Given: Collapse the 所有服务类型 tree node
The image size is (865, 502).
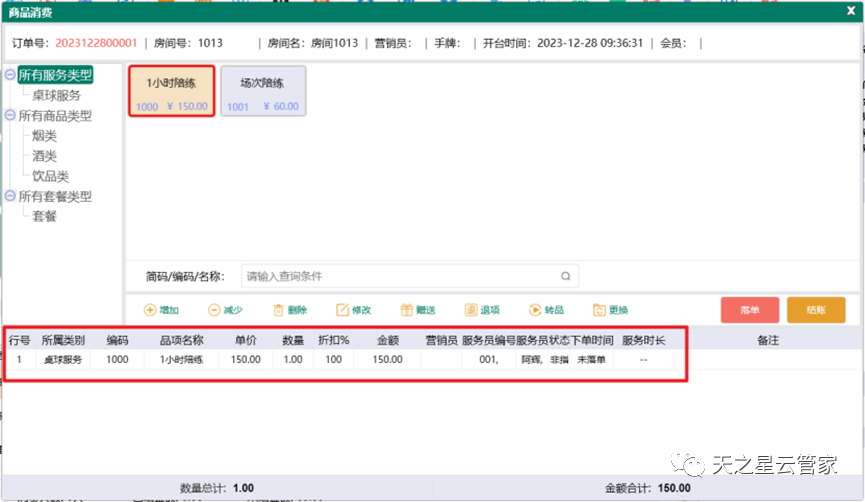Looking at the screenshot, I should point(10,75).
